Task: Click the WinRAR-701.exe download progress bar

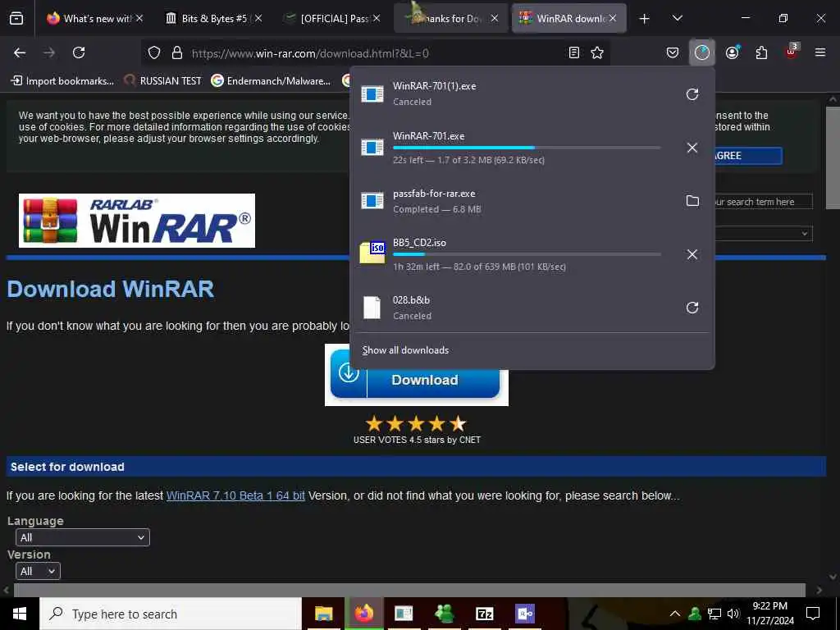Action: [x=527, y=148]
